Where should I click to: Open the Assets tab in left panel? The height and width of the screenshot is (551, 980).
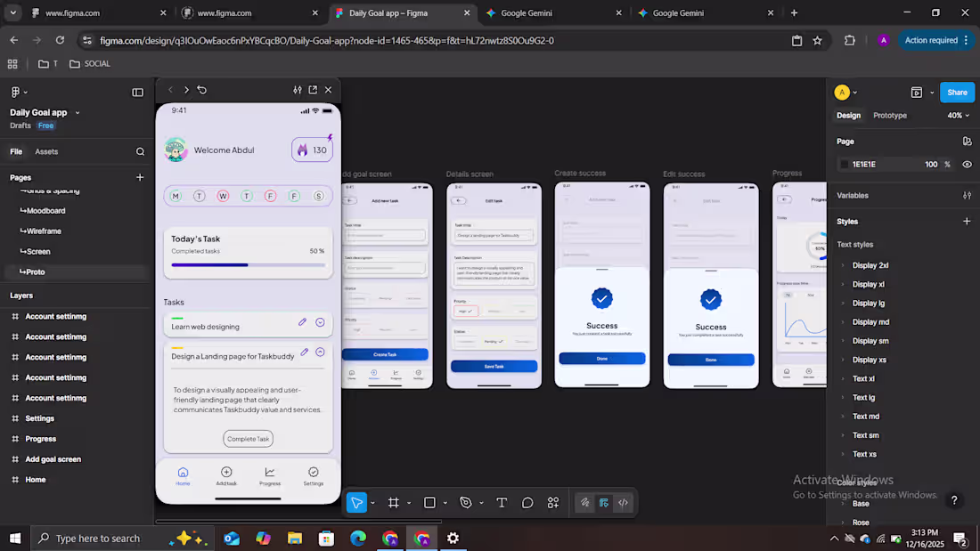pyautogui.click(x=46, y=151)
